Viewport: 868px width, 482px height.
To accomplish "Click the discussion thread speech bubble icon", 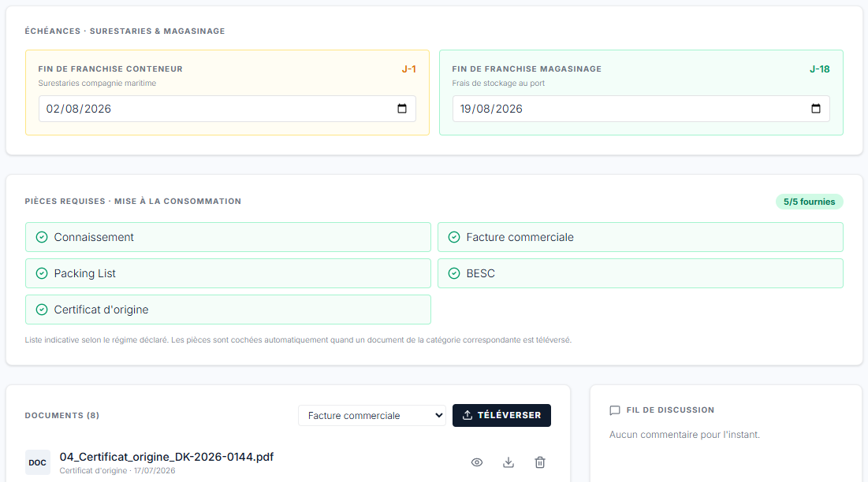I will [614, 410].
